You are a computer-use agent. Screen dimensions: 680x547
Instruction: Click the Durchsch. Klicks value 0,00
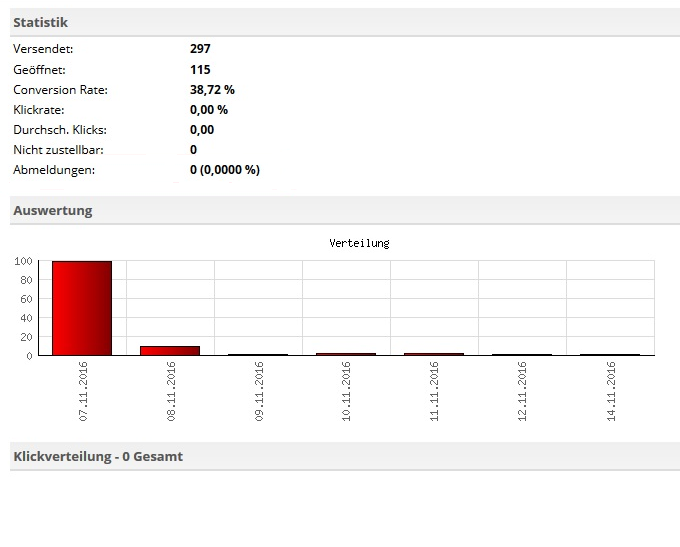coord(202,130)
